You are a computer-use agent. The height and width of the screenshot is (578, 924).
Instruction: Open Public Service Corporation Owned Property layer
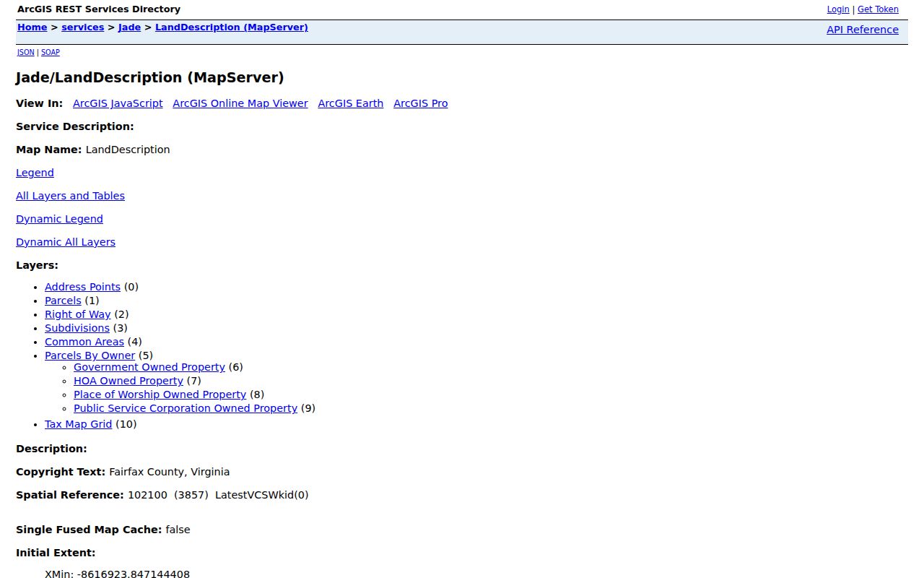(x=186, y=408)
